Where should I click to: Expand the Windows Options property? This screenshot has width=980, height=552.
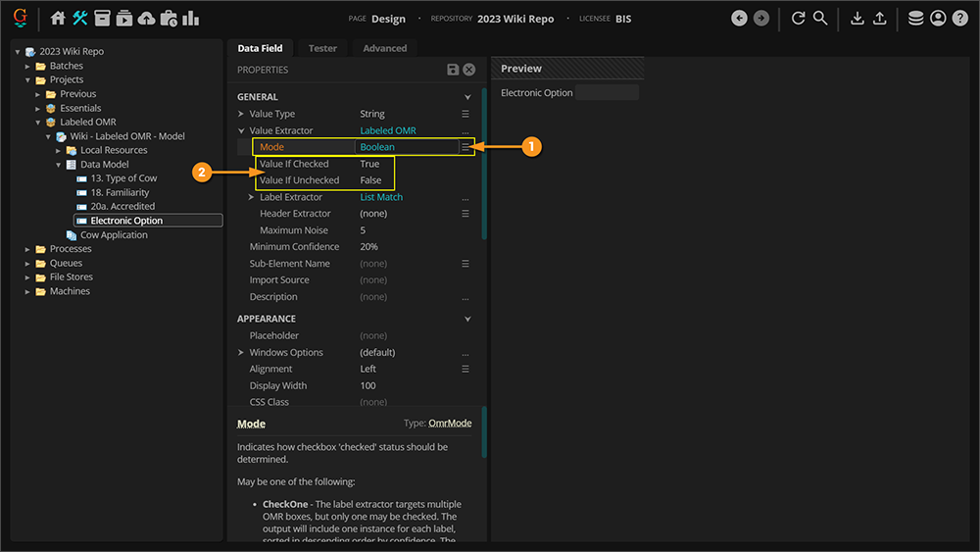tap(241, 353)
